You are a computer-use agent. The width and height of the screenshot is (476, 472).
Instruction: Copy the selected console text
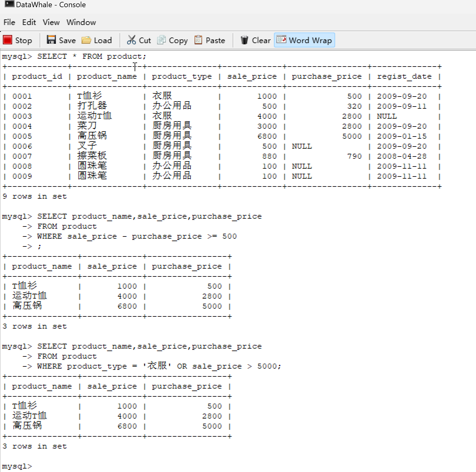[172, 40]
